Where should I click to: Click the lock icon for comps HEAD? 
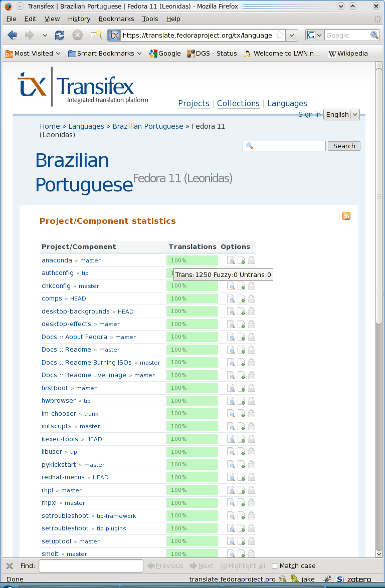pos(252,299)
